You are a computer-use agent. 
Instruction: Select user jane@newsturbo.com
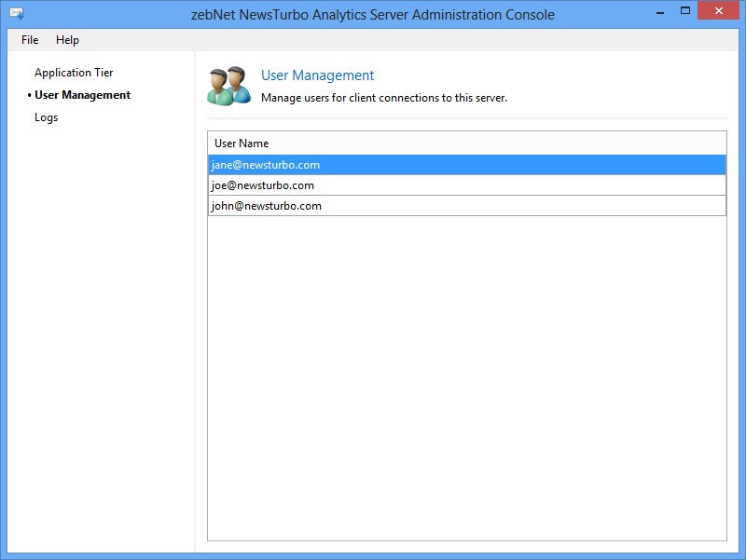(467, 165)
